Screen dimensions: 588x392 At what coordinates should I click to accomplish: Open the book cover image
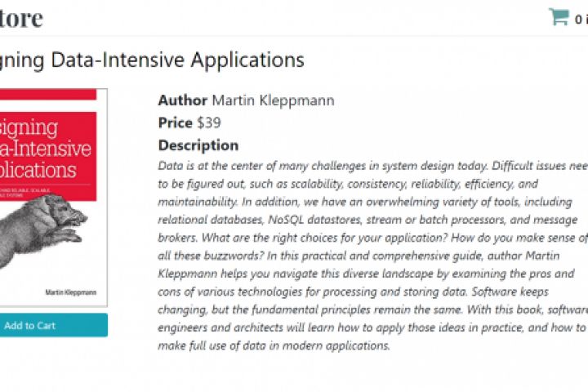pyautogui.click(x=51, y=196)
